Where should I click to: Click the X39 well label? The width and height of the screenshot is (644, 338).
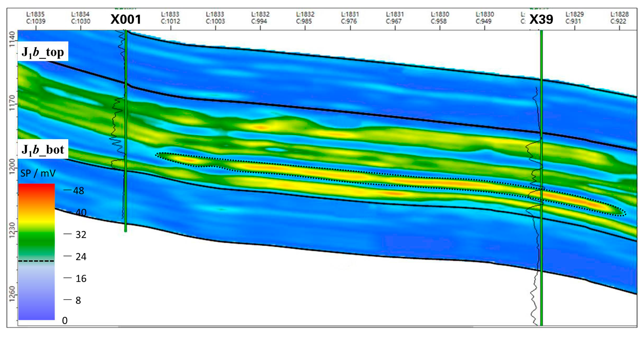tap(541, 20)
